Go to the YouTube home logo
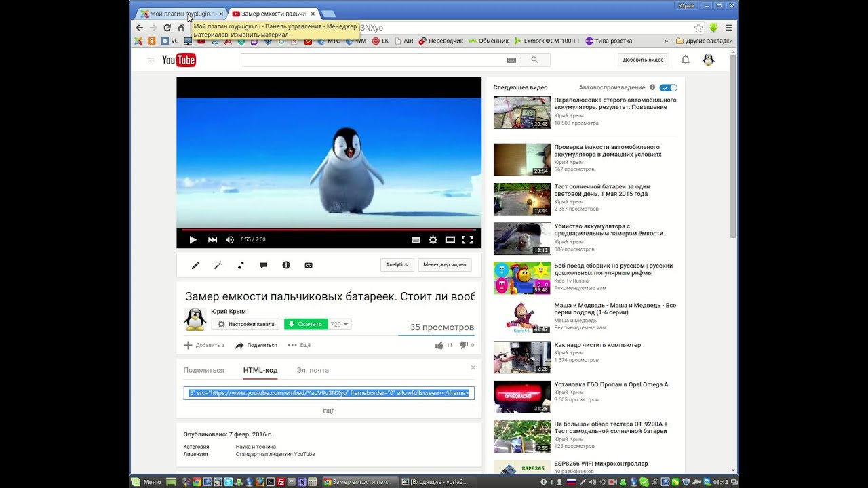Viewport: 868px width, 488px height. (x=179, y=60)
